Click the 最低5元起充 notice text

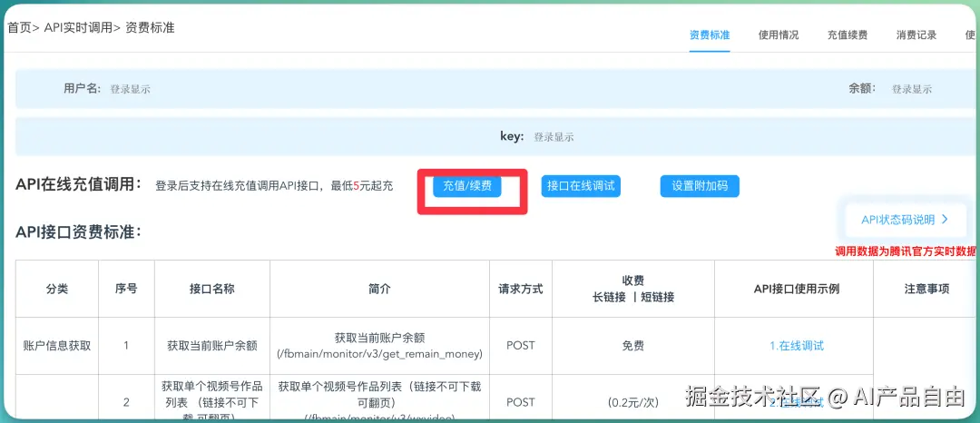(362, 186)
